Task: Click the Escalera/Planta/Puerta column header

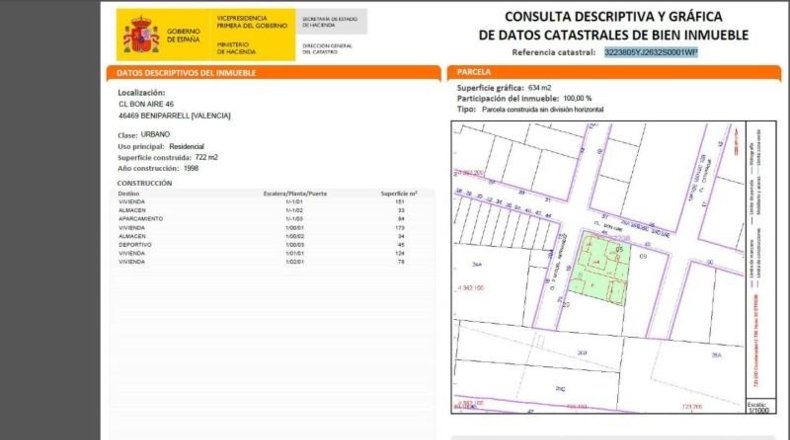Action: 295,194
